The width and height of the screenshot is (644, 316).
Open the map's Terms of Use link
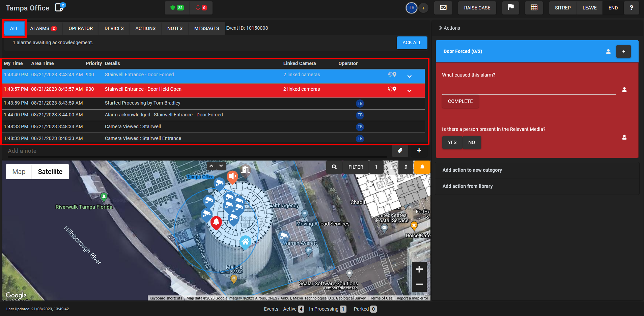point(381,298)
